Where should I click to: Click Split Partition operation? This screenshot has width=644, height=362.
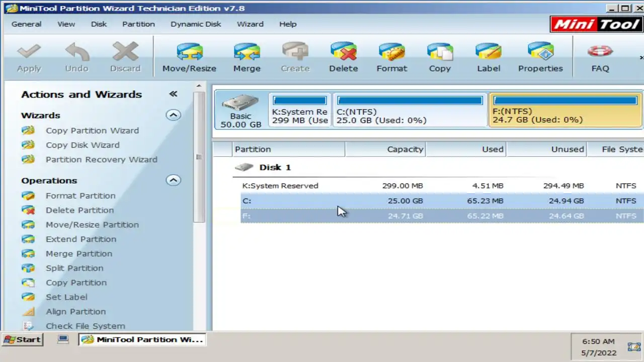click(x=74, y=269)
